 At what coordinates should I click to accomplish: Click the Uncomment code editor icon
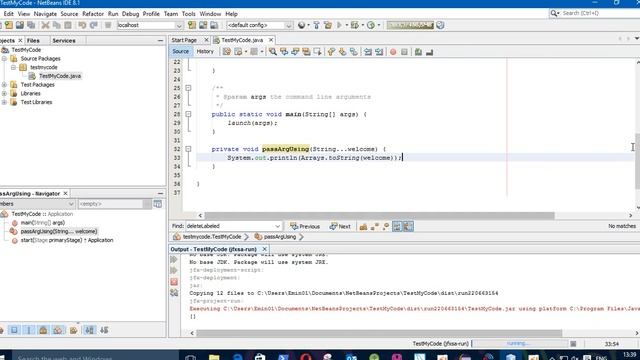pyautogui.click(x=429, y=52)
